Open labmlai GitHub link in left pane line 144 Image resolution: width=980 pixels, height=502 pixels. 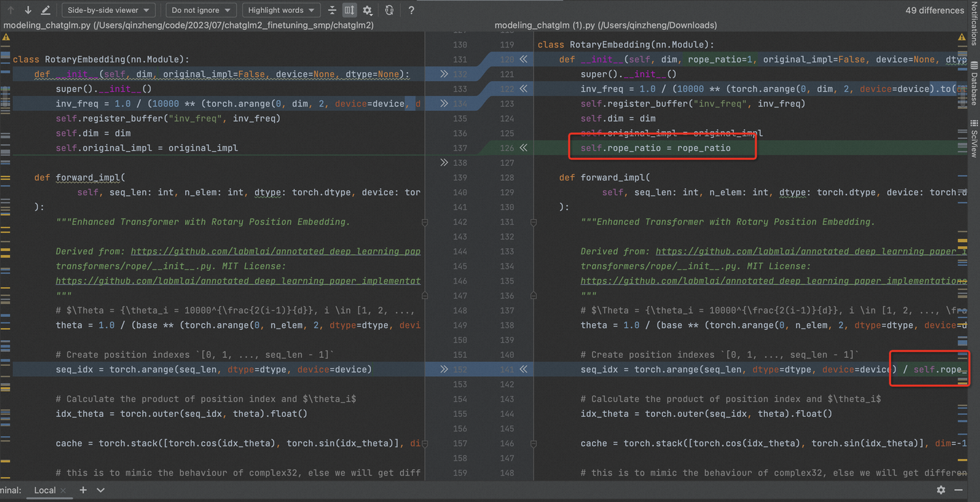click(276, 252)
